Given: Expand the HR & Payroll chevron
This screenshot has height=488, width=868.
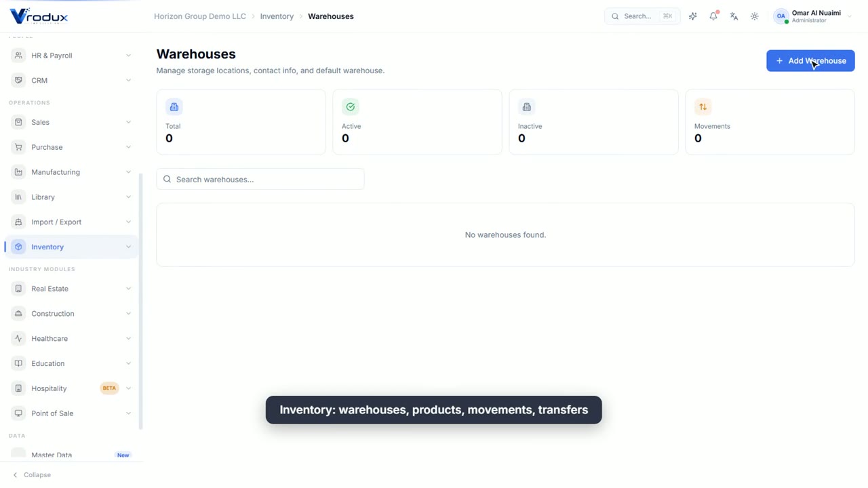Looking at the screenshot, I should pos(128,56).
